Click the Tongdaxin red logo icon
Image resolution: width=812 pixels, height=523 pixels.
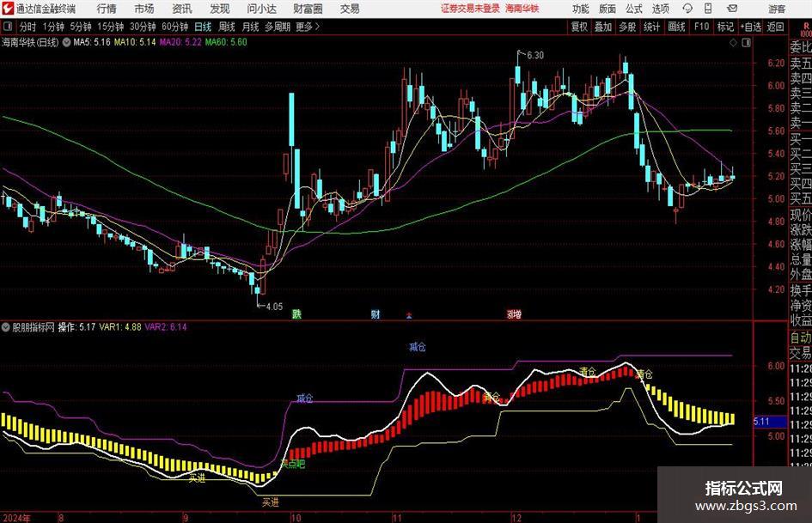tap(7, 9)
